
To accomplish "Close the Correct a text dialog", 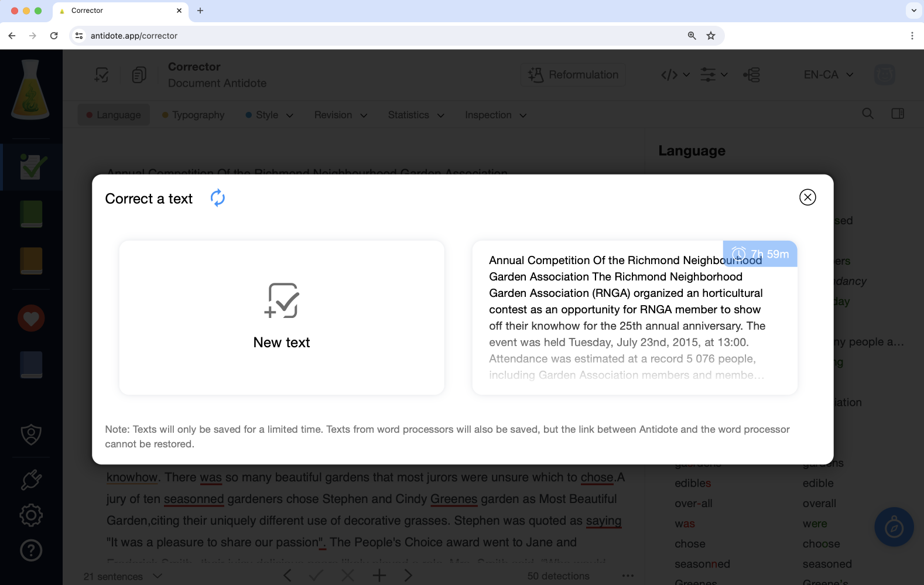I will (x=807, y=197).
